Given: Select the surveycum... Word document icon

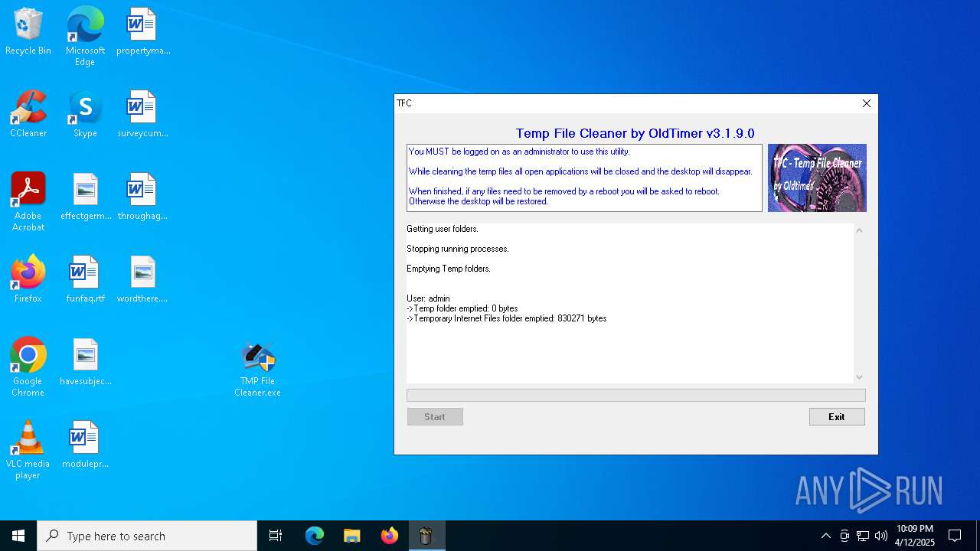Looking at the screenshot, I should 142,114.
